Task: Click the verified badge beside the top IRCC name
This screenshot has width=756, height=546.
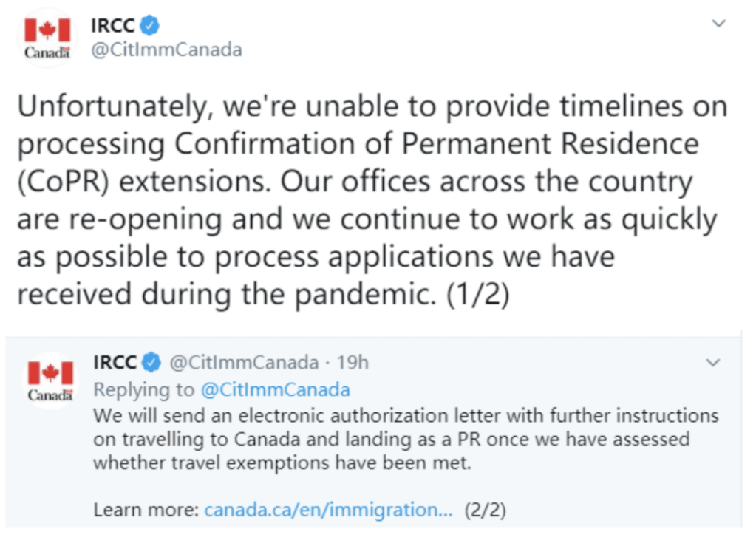Action: pyautogui.click(x=150, y=26)
